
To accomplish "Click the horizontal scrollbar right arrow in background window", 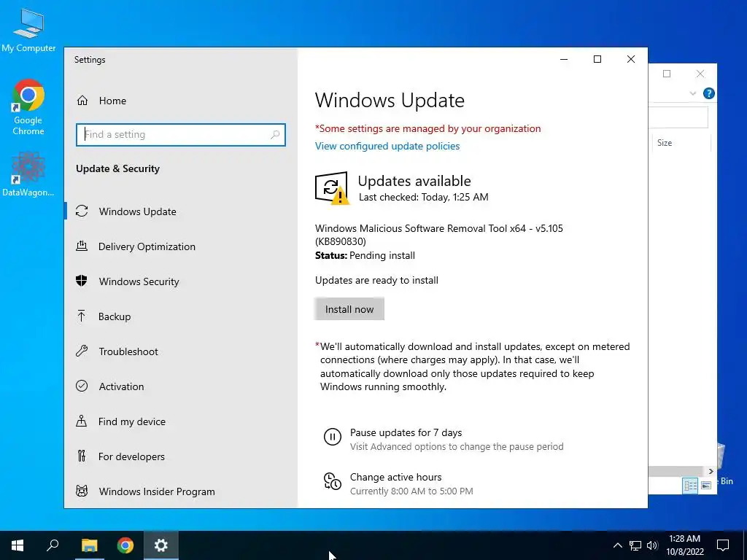I will 711,472.
